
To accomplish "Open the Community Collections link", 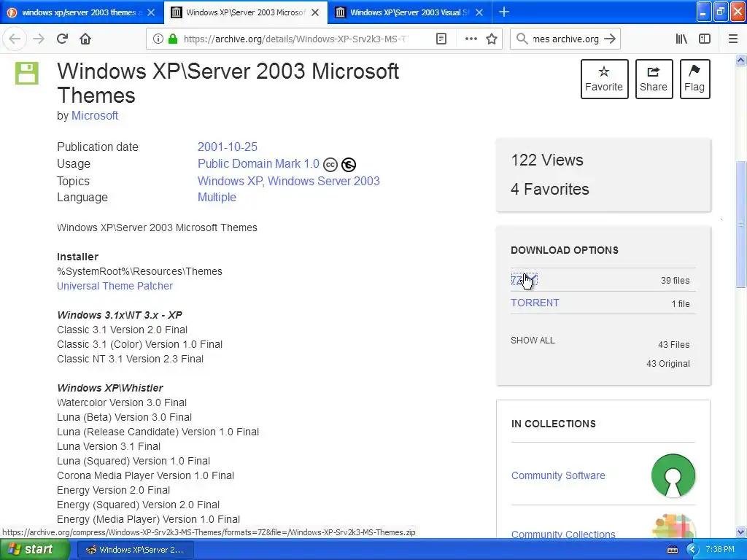I will click(x=563, y=534).
